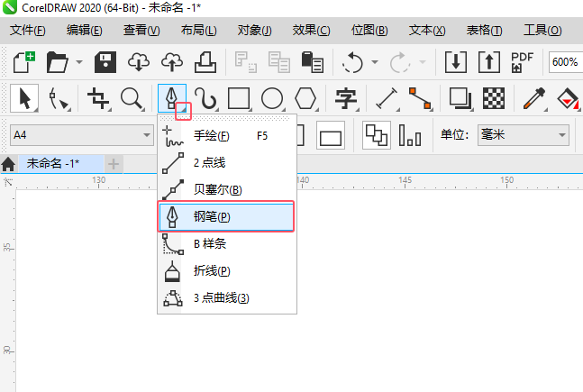Viewport: 583px width, 392px height.
Task: Click the cloud upload icon
Action: pos(172,62)
